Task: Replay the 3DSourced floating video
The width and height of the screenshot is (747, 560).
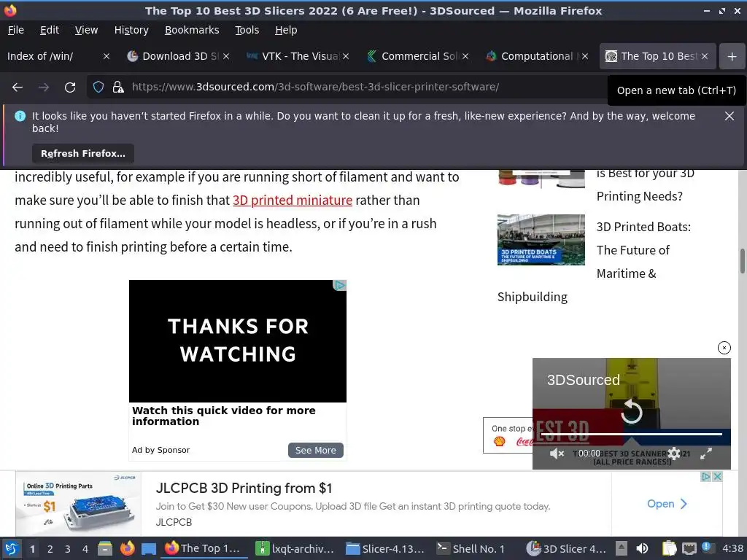Action: point(632,412)
